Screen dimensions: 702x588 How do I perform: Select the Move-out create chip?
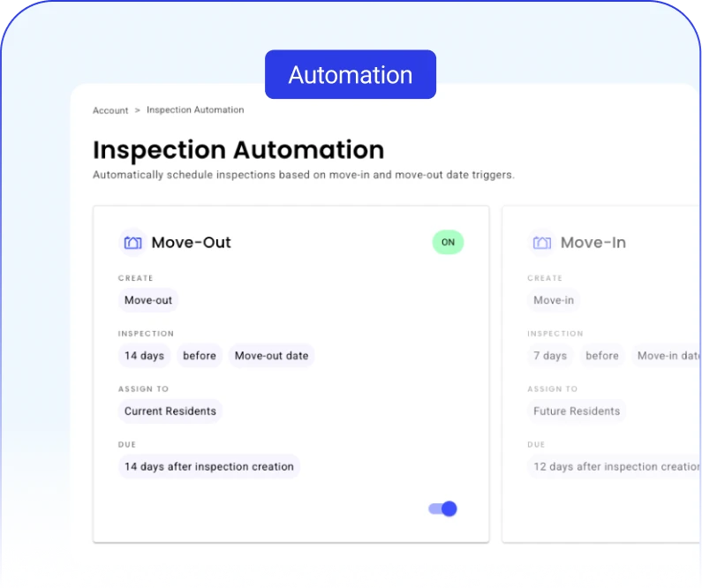click(x=148, y=300)
